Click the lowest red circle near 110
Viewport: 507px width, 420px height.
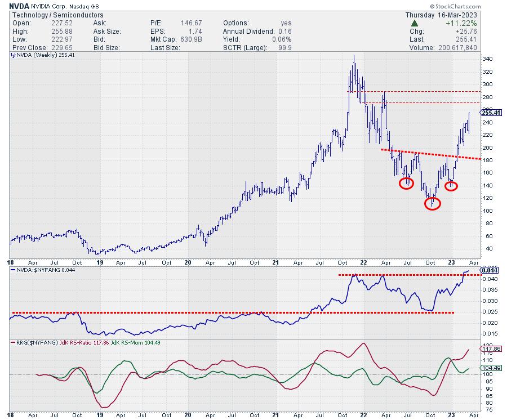coord(432,203)
